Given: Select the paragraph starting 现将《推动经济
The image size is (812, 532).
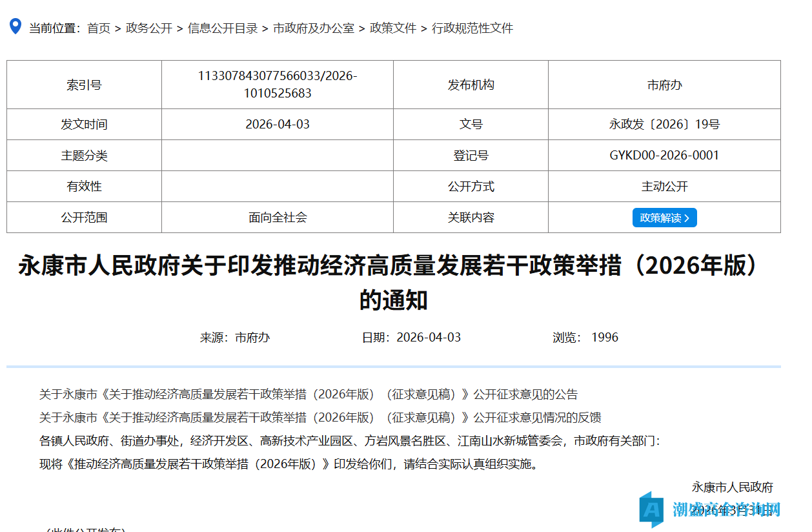Looking at the screenshot, I should pyautogui.click(x=289, y=464).
